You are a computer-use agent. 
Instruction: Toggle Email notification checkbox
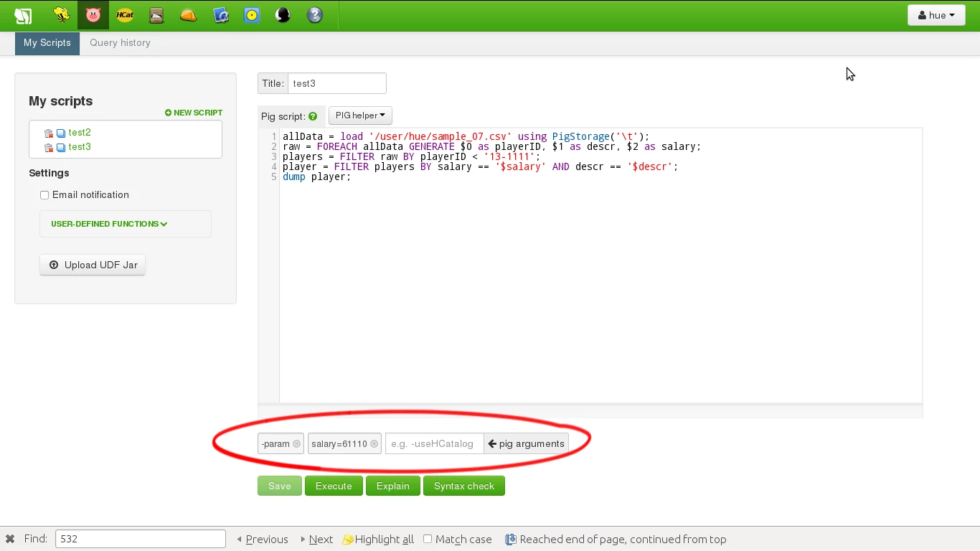(x=44, y=195)
